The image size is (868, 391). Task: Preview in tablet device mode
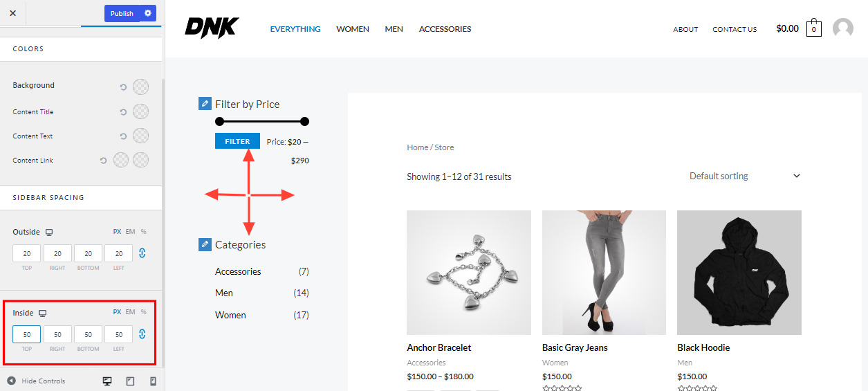tap(130, 381)
